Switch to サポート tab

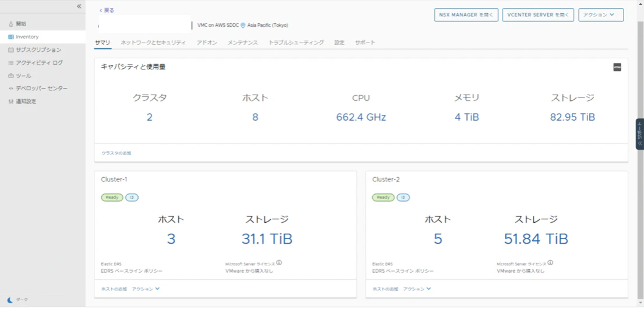click(x=365, y=43)
